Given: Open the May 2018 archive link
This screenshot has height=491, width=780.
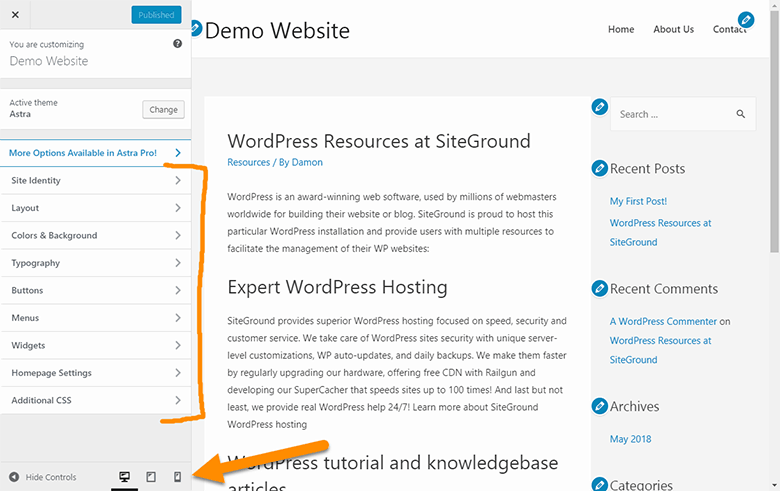Looking at the screenshot, I should 630,439.
